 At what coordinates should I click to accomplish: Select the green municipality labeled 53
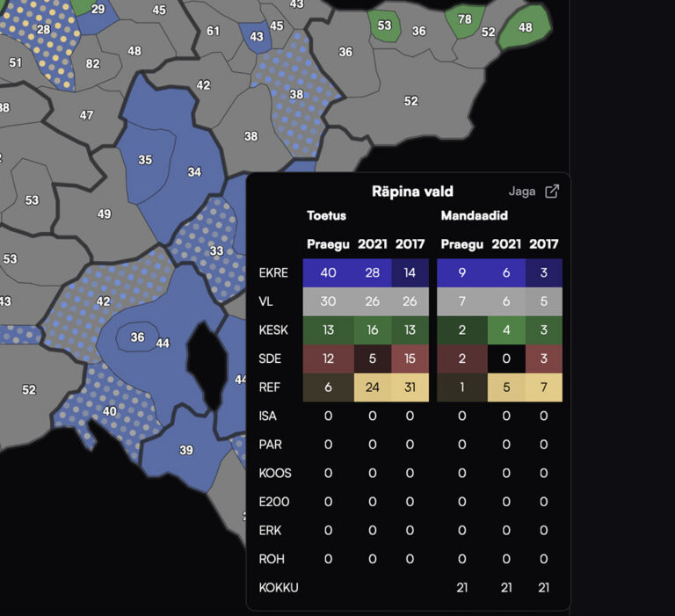pos(384,26)
